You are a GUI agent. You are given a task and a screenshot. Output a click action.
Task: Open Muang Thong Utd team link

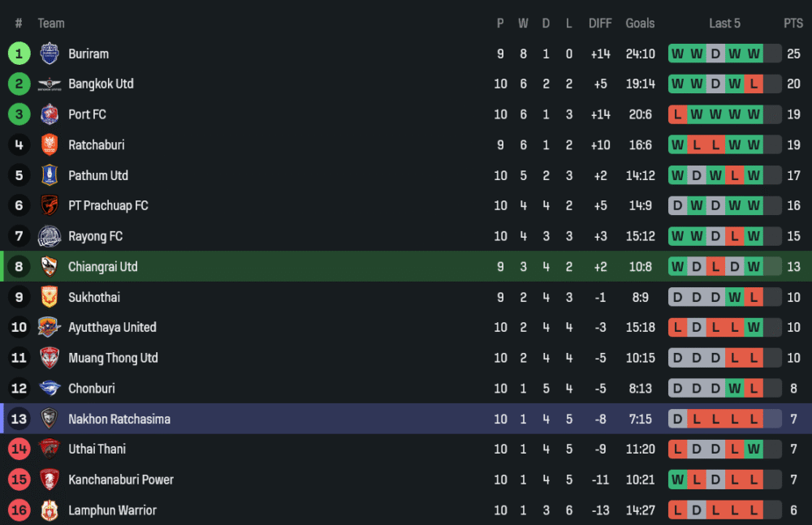pos(113,358)
